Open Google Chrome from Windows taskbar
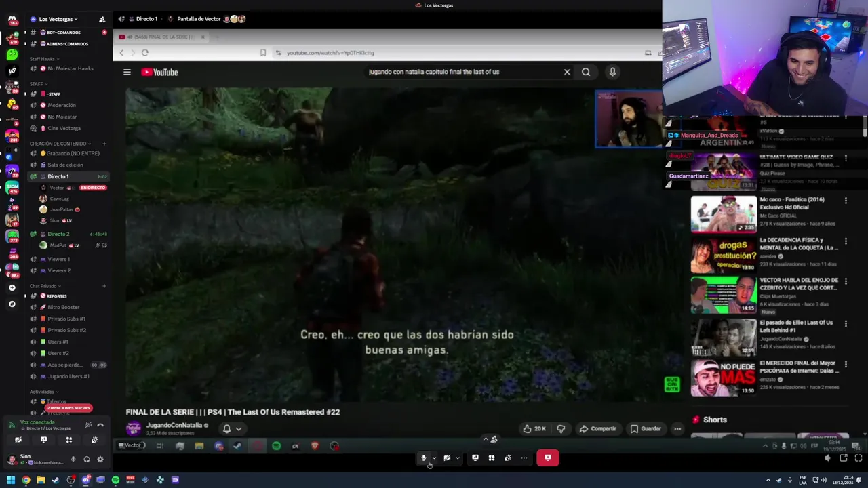This screenshot has width=868, height=488. pyautogui.click(x=26, y=481)
